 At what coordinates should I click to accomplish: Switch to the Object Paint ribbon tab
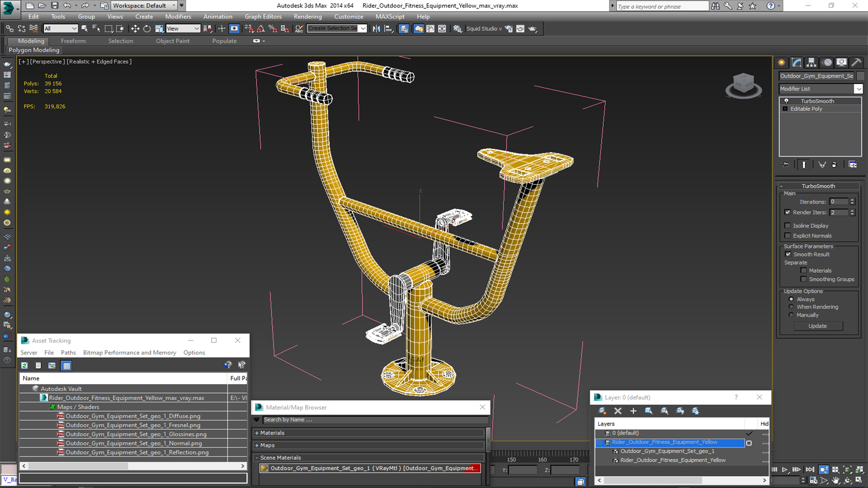[x=173, y=41]
